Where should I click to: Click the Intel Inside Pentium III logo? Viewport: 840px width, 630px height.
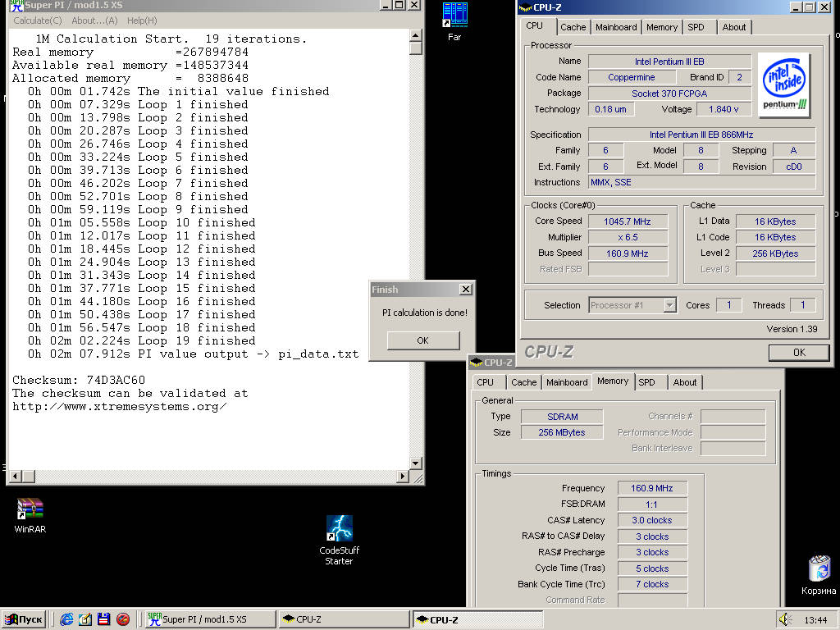pyautogui.click(x=785, y=85)
